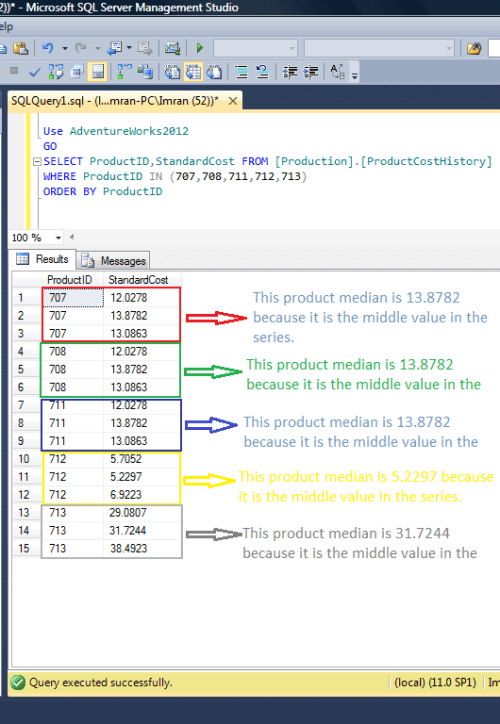500x724 pixels.
Task: Open the Navigate Backward dropdown arrow
Action: point(129,48)
